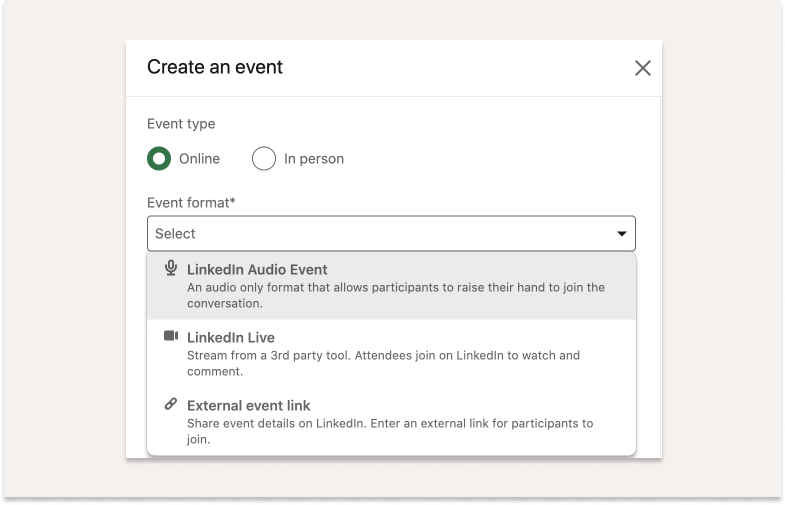Click the Event format* label
This screenshot has width=785, height=505.
pyautogui.click(x=191, y=203)
